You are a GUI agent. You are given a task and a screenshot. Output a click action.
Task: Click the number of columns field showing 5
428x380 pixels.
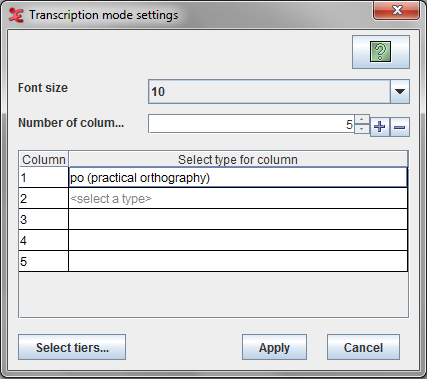(251, 124)
